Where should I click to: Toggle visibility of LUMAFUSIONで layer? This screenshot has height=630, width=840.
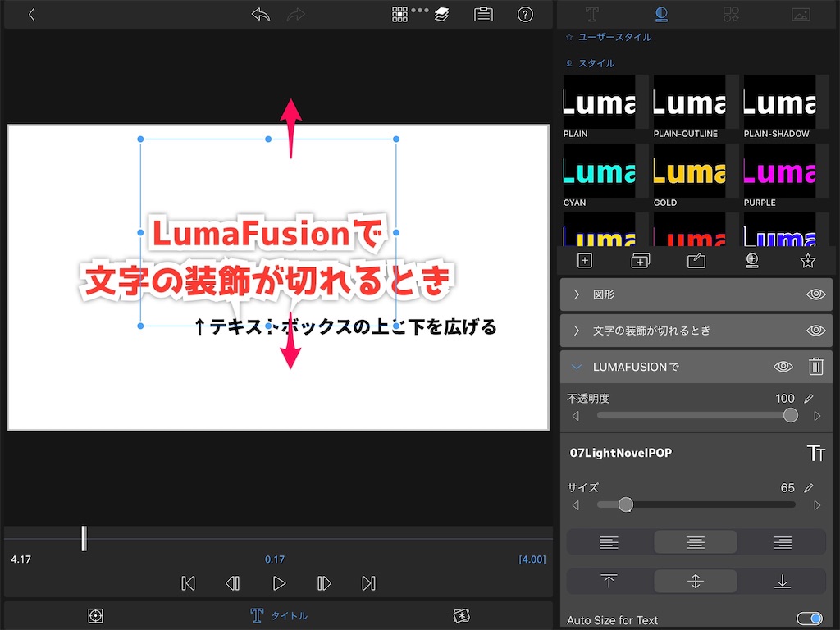[x=783, y=367]
